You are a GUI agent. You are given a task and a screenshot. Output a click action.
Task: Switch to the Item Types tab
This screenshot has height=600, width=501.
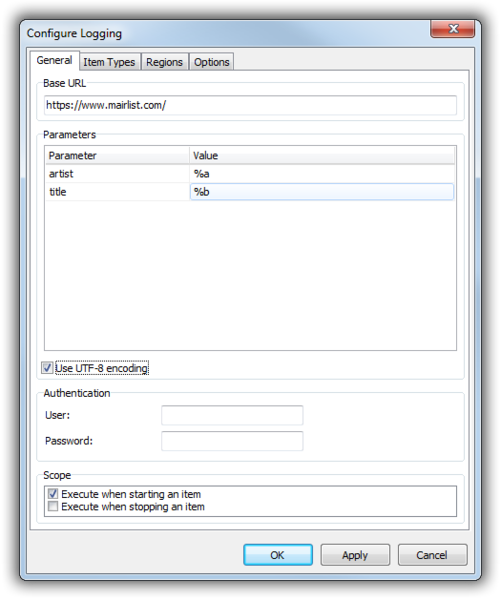click(109, 62)
